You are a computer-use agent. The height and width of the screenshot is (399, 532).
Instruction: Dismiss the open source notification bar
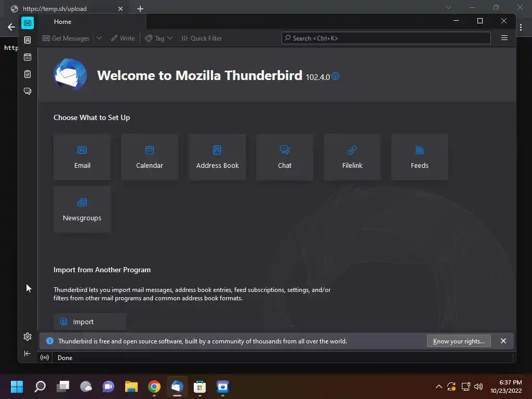pyautogui.click(x=503, y=341)
